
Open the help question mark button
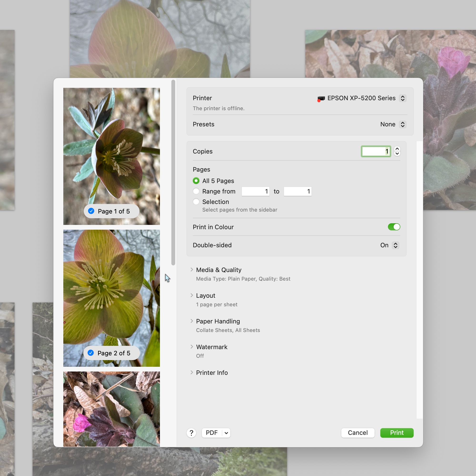click(191, 433)
